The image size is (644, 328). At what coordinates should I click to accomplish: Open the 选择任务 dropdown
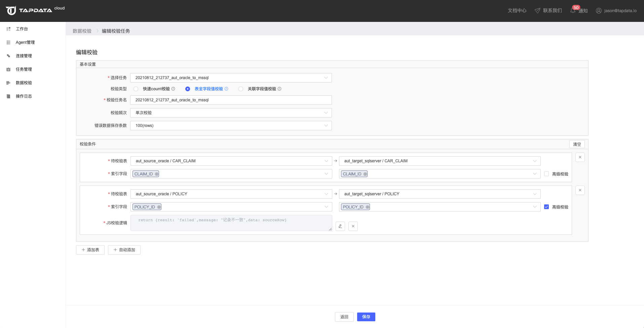coord(231,78)
